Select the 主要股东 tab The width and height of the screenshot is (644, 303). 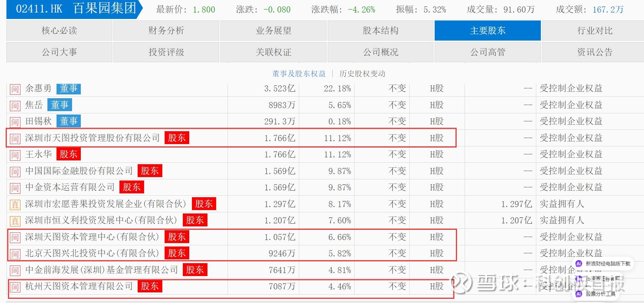pyautogui.click(x=488, y=30)
